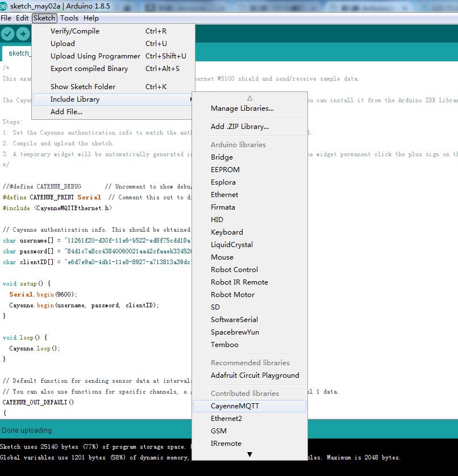Choose Add .ZIP Library...
The width and height of the screenshot is (458, 476).
249,127
